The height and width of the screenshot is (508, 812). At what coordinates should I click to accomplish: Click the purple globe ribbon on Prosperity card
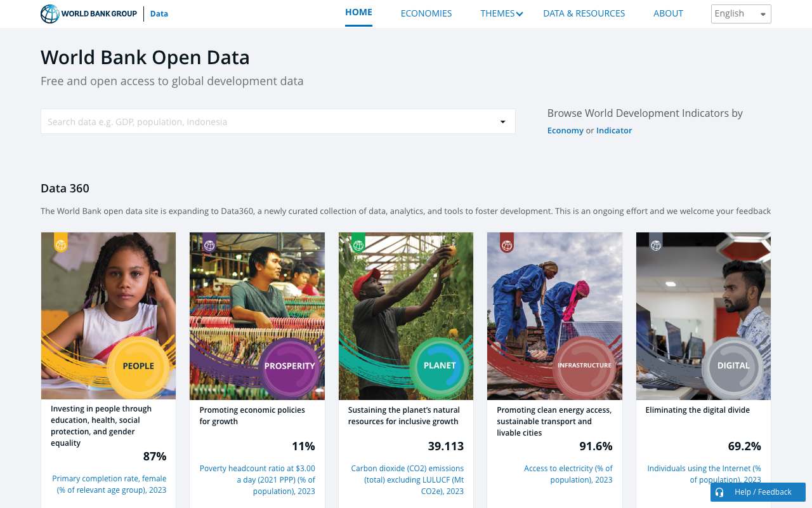(209, 242)
